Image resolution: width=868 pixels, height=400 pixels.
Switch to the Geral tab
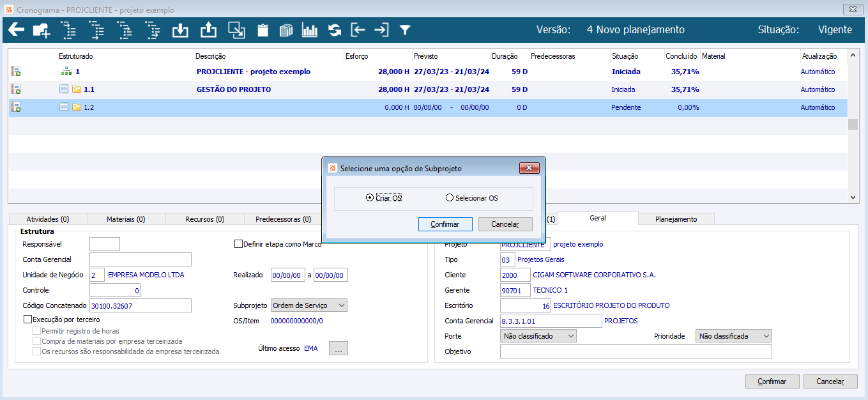tap(598, 218)
